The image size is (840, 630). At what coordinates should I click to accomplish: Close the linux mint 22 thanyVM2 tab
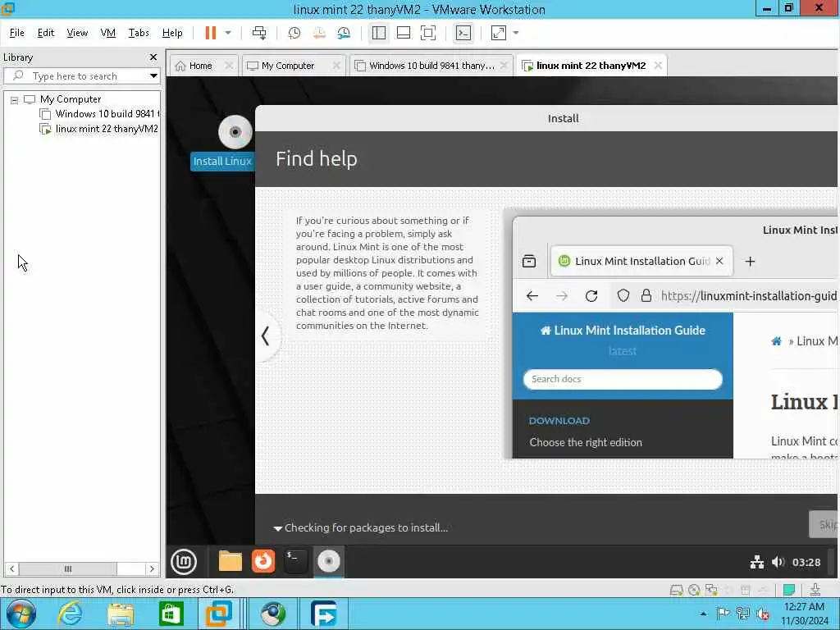coord(658,66)
